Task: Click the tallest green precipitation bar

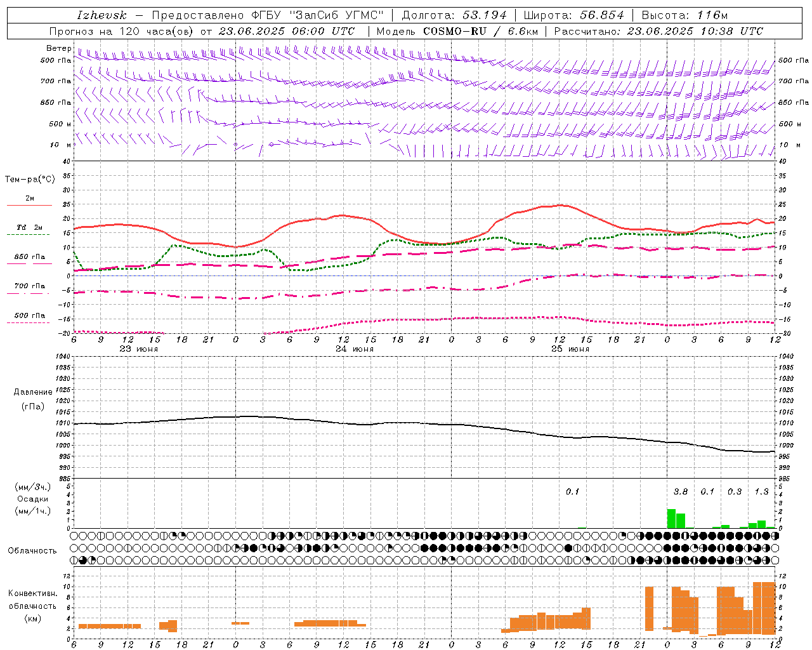Action: click(671, 519)
